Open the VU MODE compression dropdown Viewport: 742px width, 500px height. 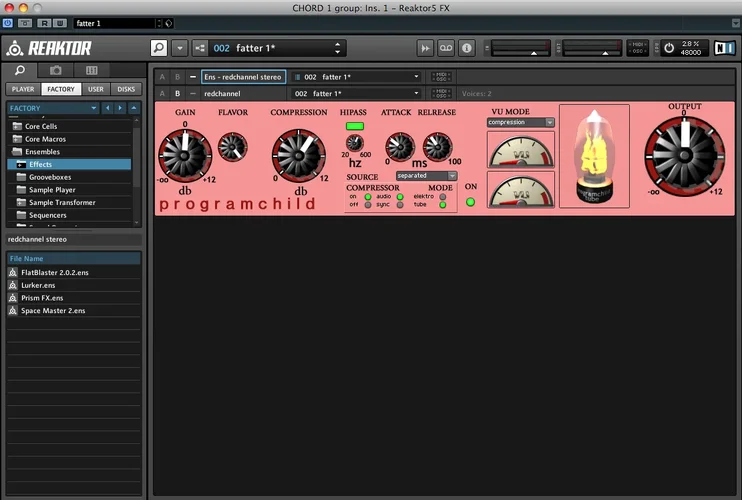pyautogui.click(x=520, y=123)
